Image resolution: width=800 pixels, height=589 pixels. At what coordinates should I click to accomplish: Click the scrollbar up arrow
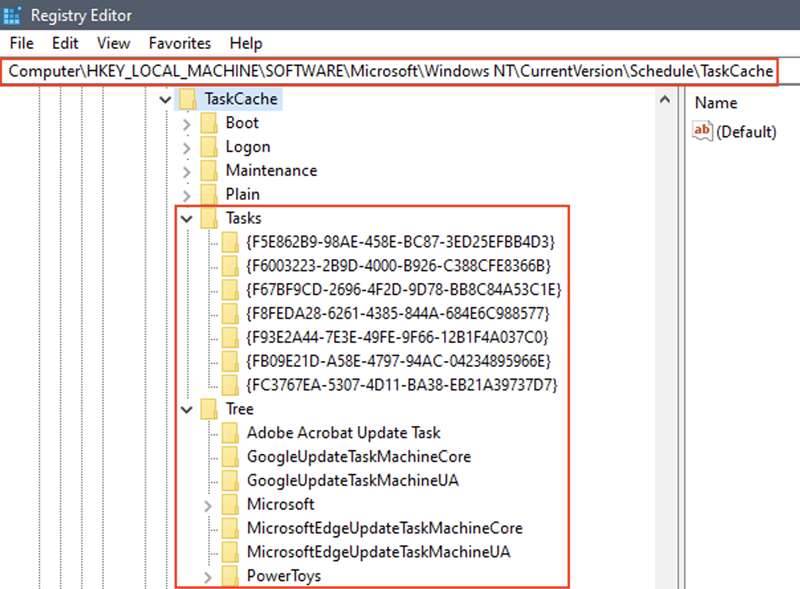pos(664,98)
